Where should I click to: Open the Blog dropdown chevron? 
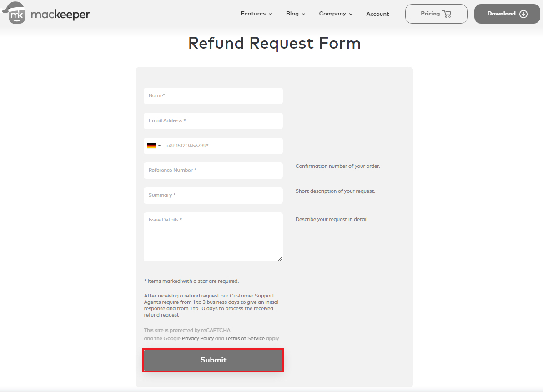[303, 14]
